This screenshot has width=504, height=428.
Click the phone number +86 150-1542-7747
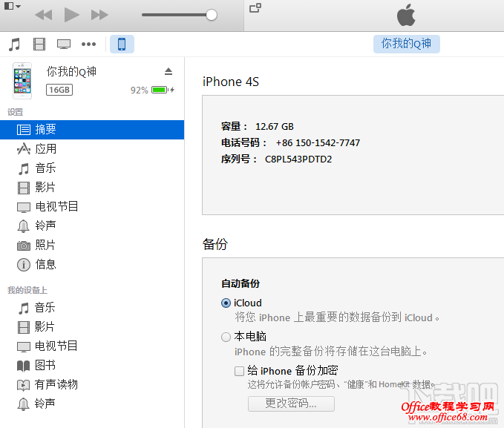[318, 142]
